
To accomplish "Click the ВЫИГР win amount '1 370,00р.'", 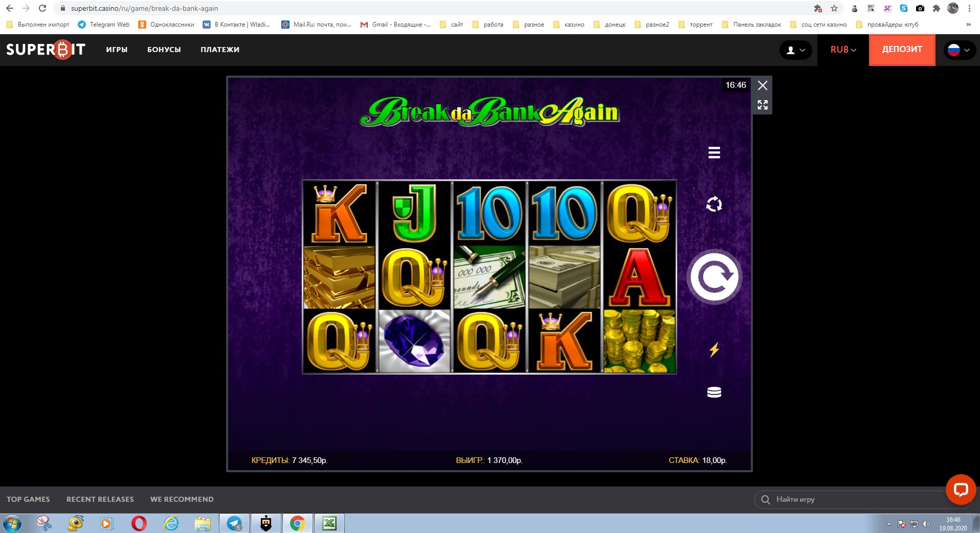I will point(505,460).
